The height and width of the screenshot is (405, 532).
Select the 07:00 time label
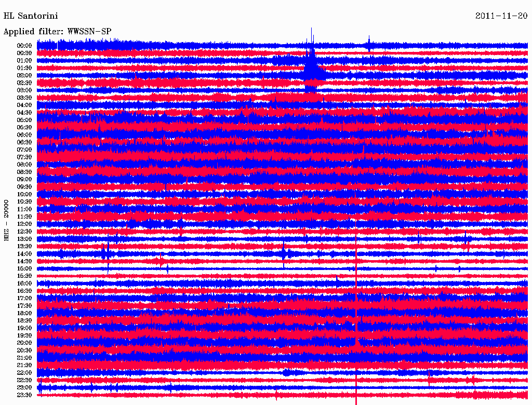[x=24, y=150]
